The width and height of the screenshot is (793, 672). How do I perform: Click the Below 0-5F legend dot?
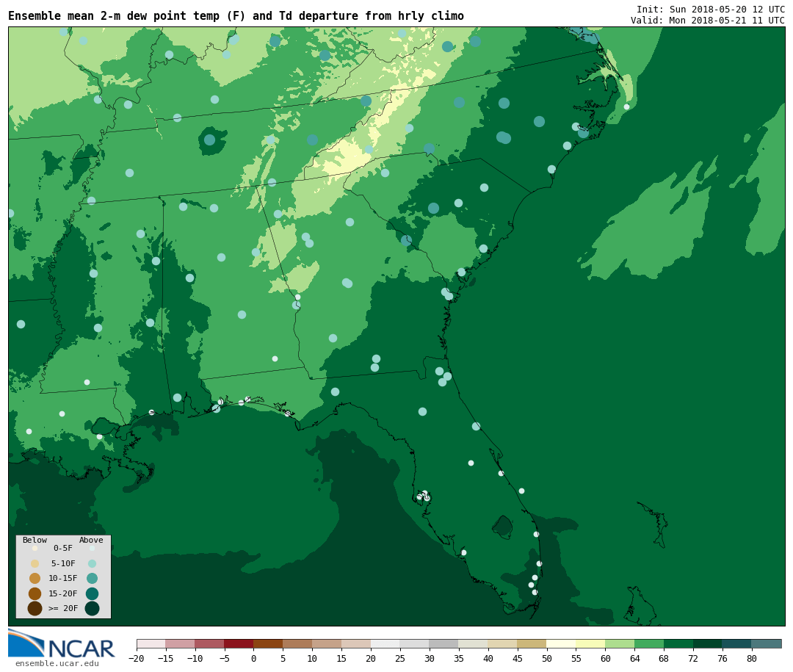(x=35, y=548)
